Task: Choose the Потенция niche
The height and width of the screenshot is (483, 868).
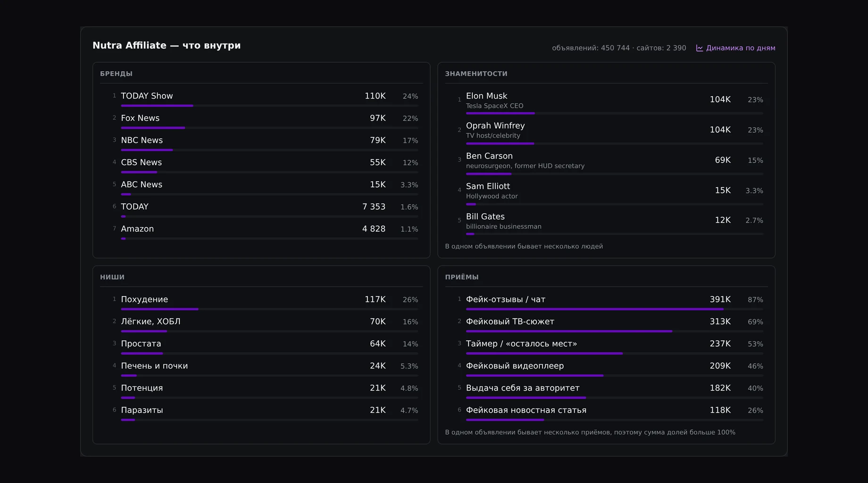Action: (265, 391)
